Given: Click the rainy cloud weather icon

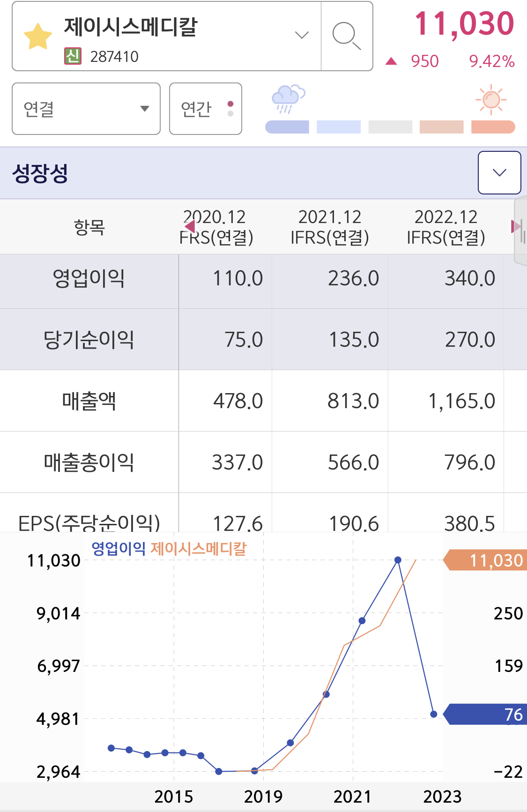Looking at the screenshot, I should 288,99.
